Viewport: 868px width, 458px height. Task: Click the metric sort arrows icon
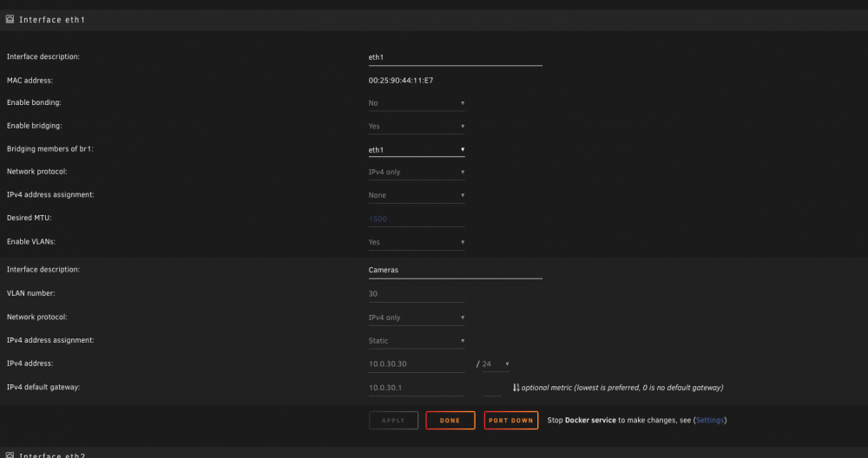click(x=516, y=388)
